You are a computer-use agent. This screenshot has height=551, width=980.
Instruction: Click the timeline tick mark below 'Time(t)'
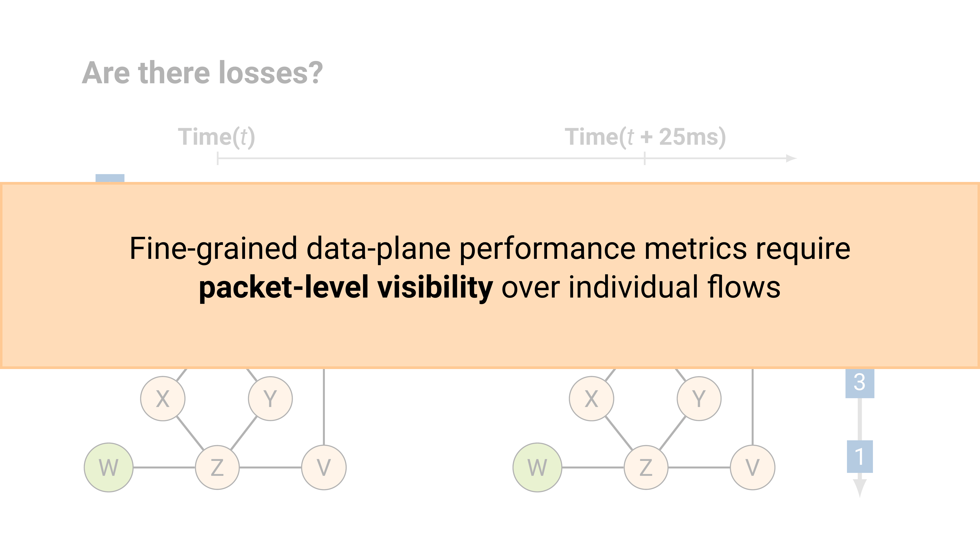pyautogui.click(x=218, y=158)
